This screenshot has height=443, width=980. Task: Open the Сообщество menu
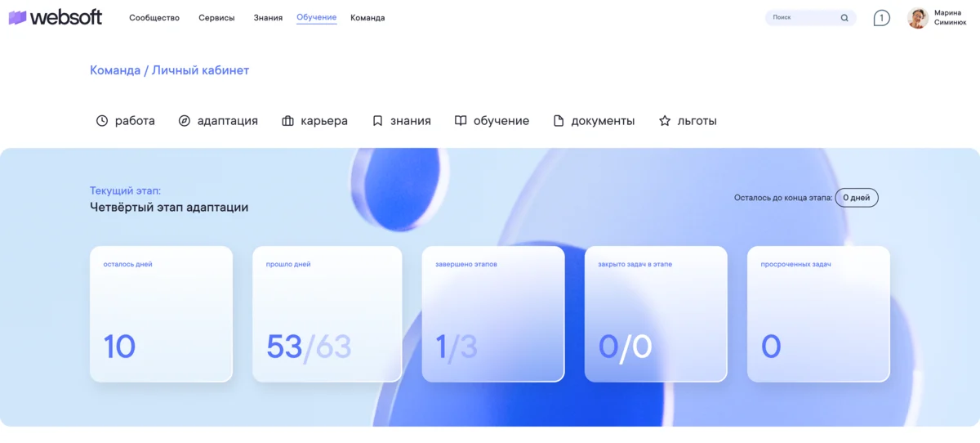(154, 18)
